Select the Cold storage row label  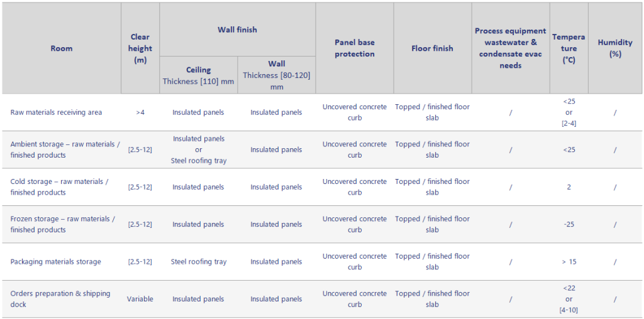tap(59, 187)
